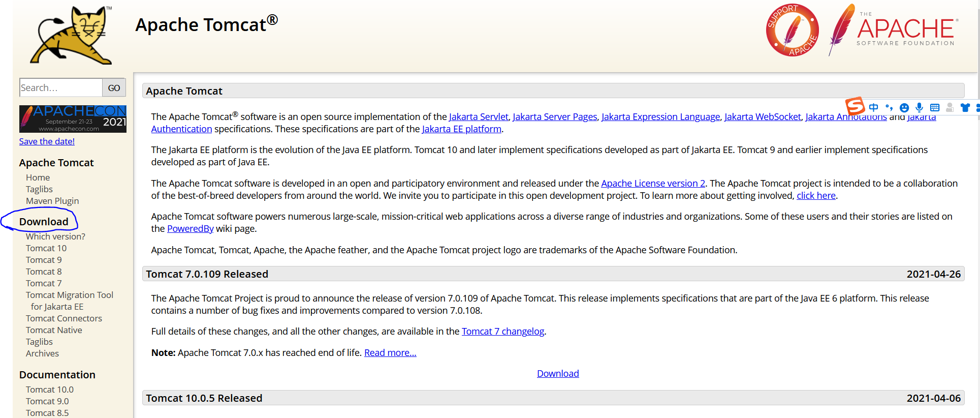
Task: Click the Download link under Tomcat 7.0.109
Action: pos(558,374)
